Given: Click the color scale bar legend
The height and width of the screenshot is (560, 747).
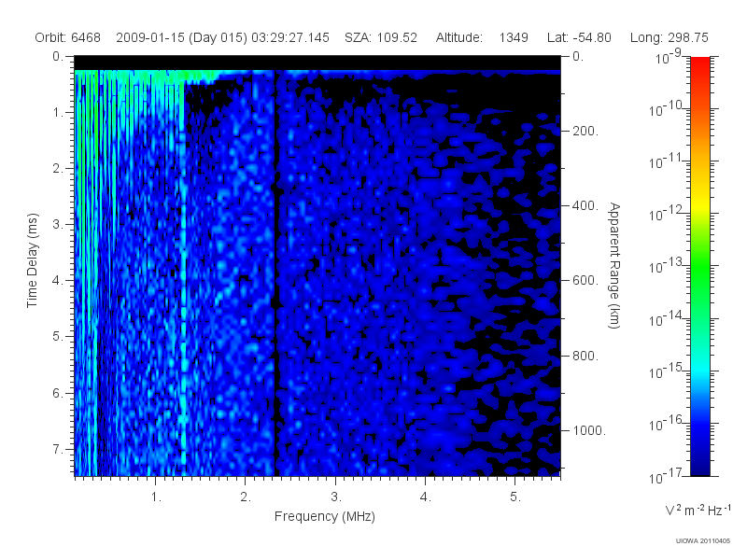Looking at the screenshot, I should 699,266.
